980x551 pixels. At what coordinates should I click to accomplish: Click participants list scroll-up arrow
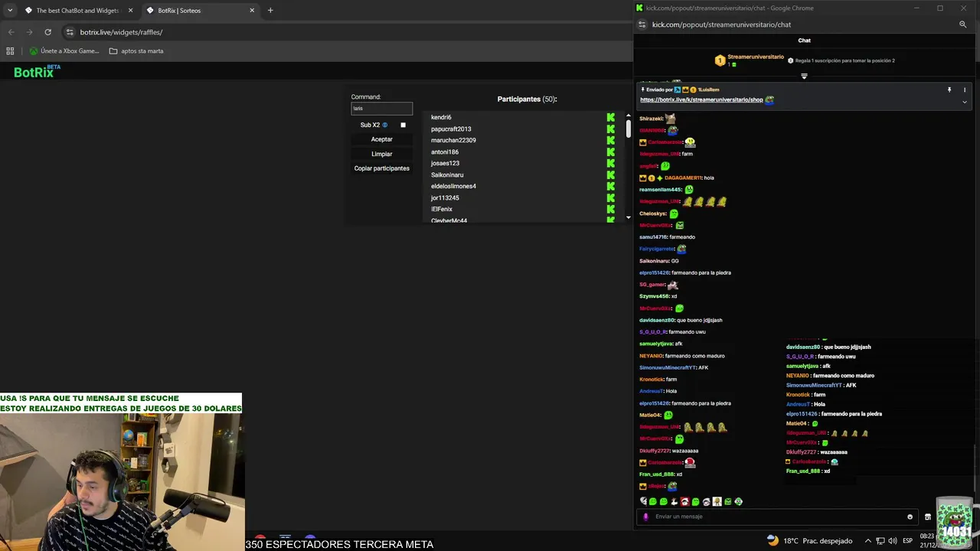click(629, 116)
